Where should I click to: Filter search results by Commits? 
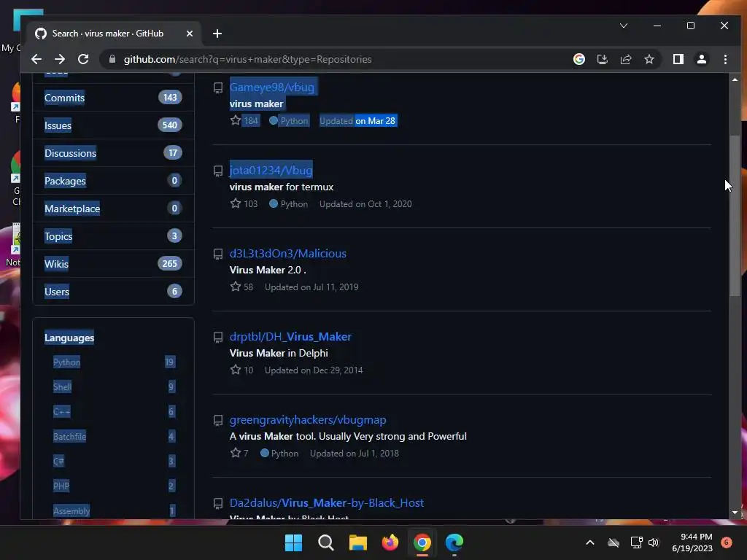click(113, 98)
